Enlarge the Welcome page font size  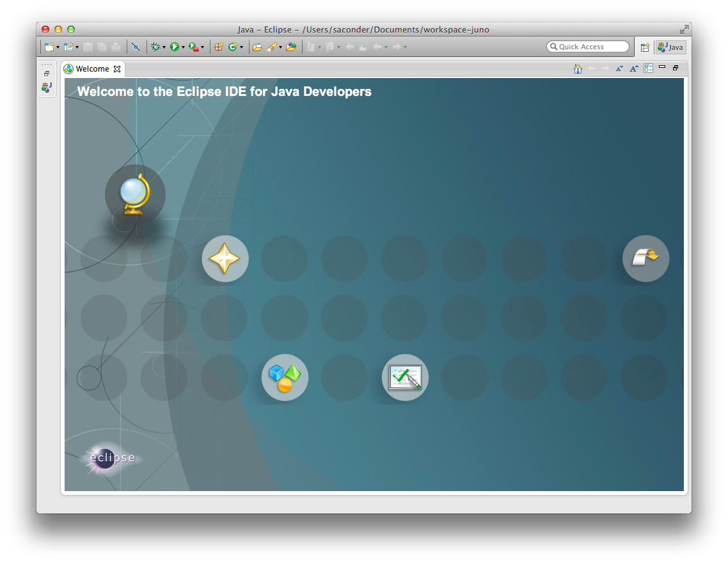634,68
